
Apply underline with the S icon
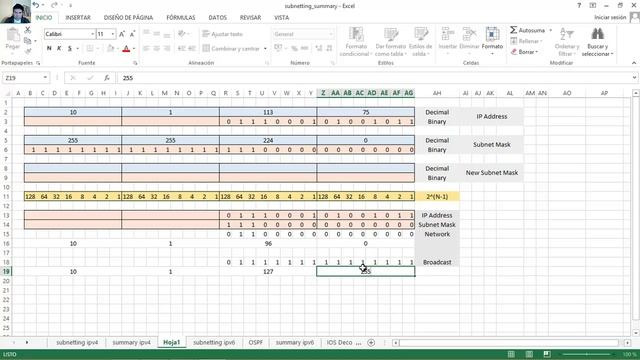click(x=70, y=49)
